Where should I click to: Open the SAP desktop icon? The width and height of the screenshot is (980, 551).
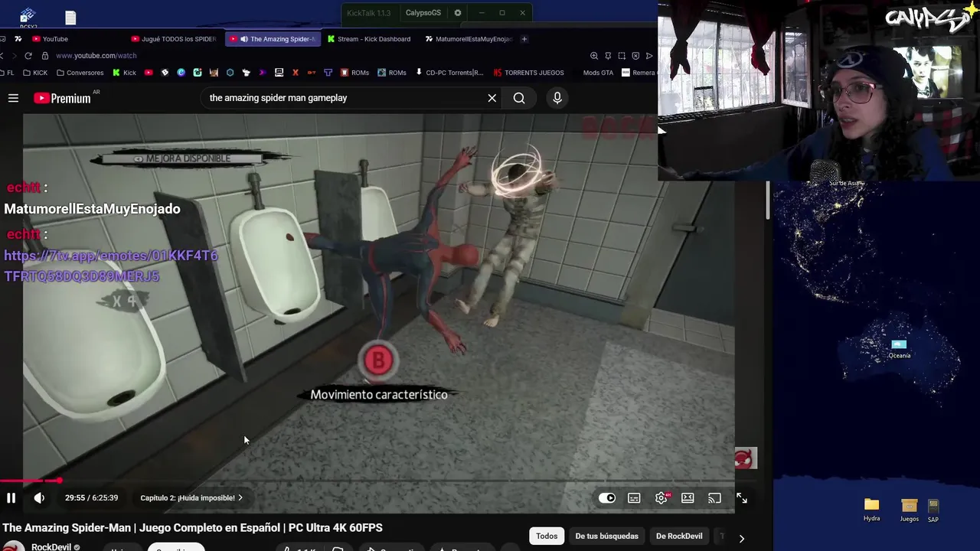933,510
